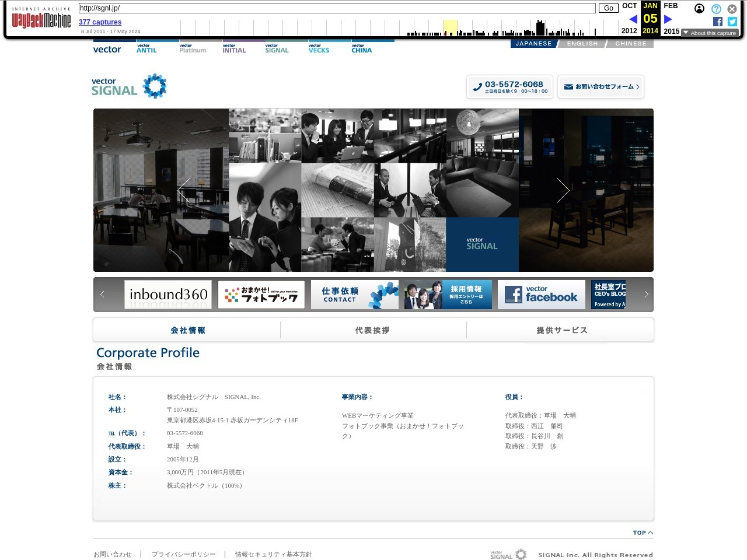The image size is (747, 560).
Task: Share capture on Twitter icon
Action: (x=732, y=22)
